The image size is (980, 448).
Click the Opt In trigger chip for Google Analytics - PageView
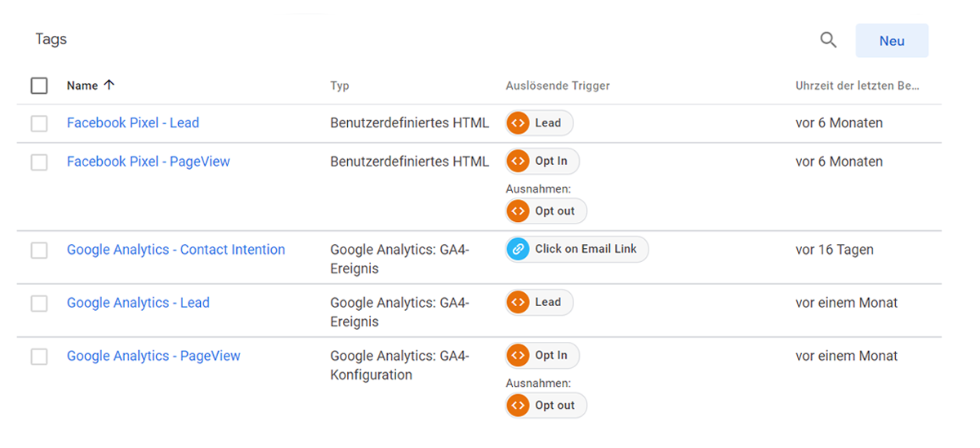pos(542,356)
